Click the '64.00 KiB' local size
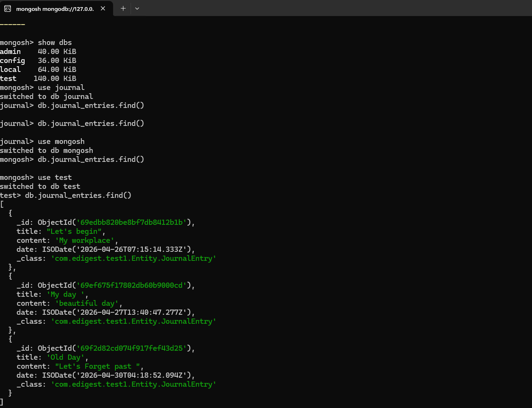The height and width of the screenshot is (408, 532). tap(57, 70)
